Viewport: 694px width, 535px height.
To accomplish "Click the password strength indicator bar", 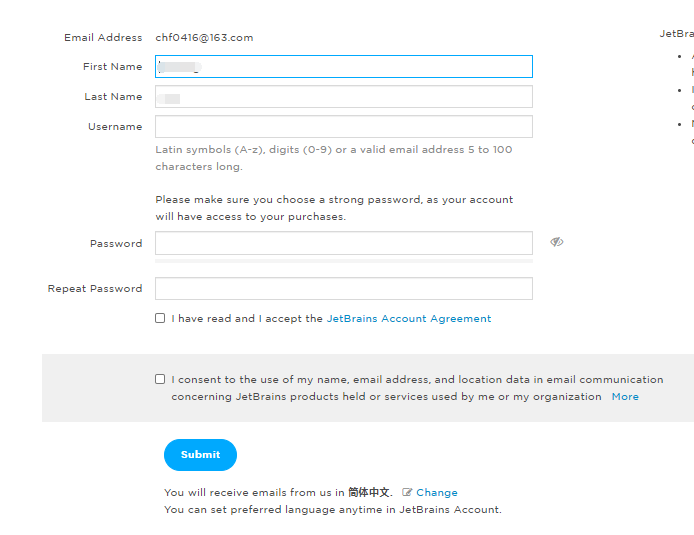I will pyautogui.click(x=343, y=261).
